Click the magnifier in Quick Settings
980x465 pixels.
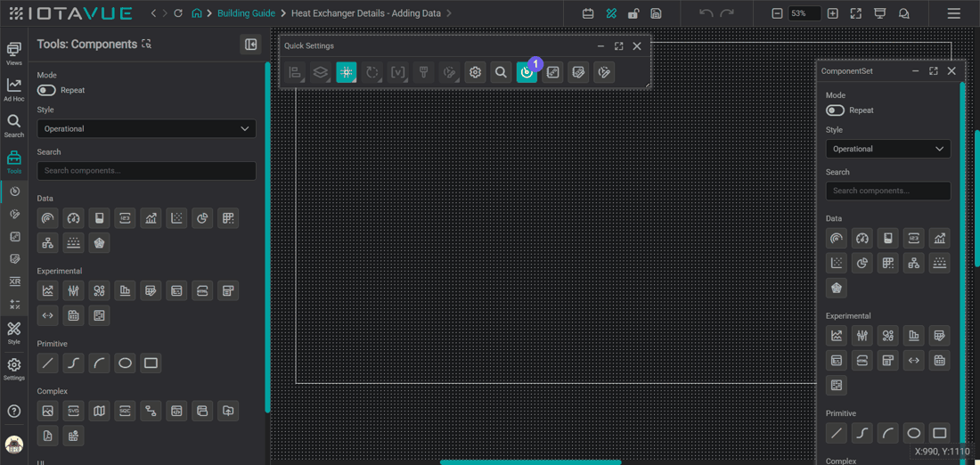coord(501,72)
